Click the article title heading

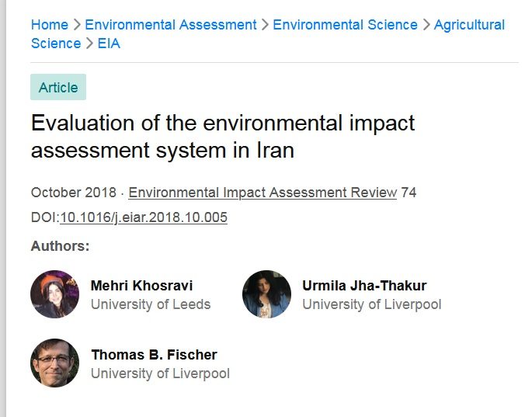pyautogui.click(x=223, y=136)
